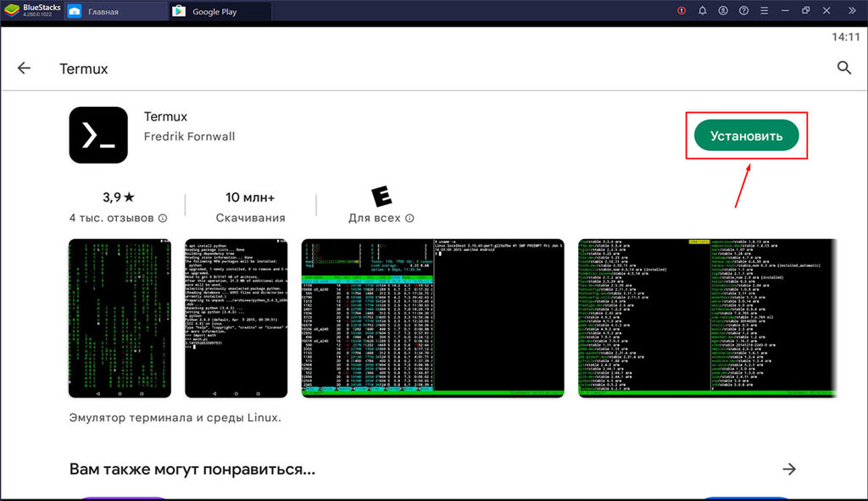Expand Вам также могут понравиться arrow
This screenshot has width=868, height=501.
[x=789, y=469]
